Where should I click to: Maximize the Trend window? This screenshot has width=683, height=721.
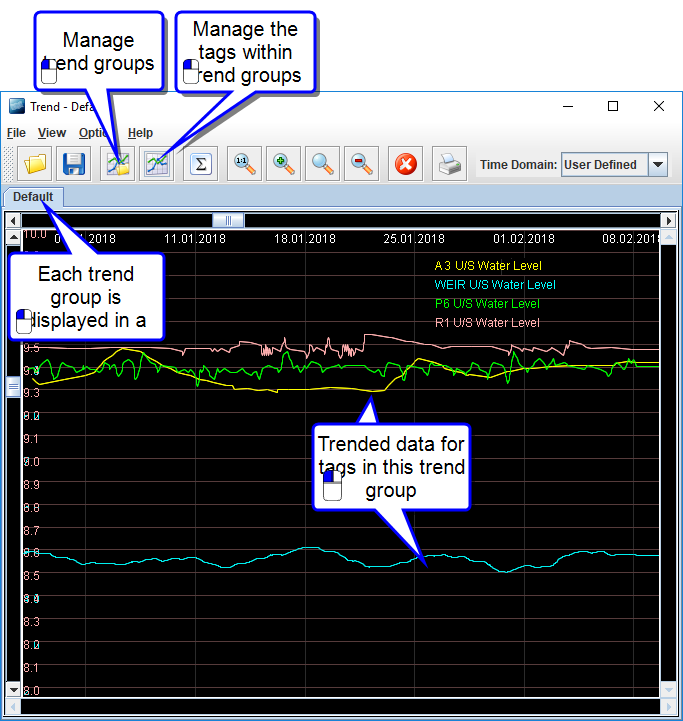(x=613, y=106)
